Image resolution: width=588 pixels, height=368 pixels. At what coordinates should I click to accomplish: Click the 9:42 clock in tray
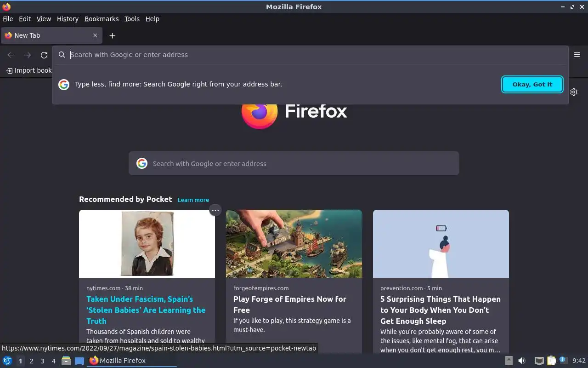pyautogui.click(x=579, y=361)
